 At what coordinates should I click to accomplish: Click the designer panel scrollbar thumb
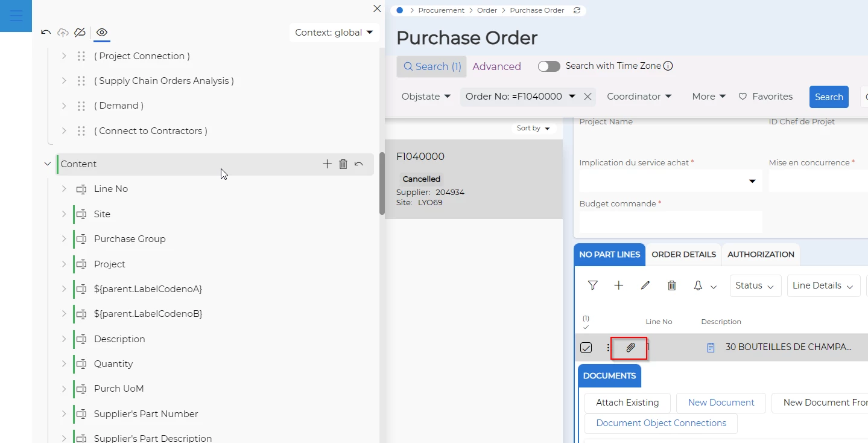(x=382, y=184)
